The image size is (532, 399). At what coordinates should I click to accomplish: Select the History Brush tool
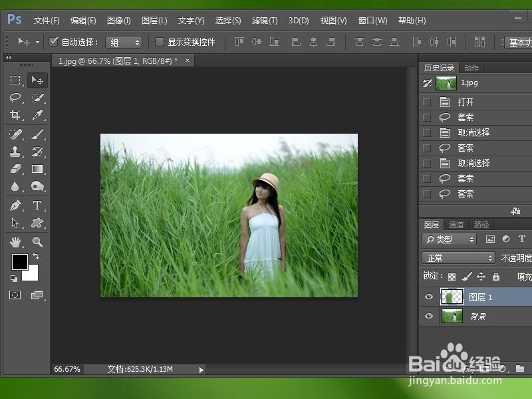[37, 152]
